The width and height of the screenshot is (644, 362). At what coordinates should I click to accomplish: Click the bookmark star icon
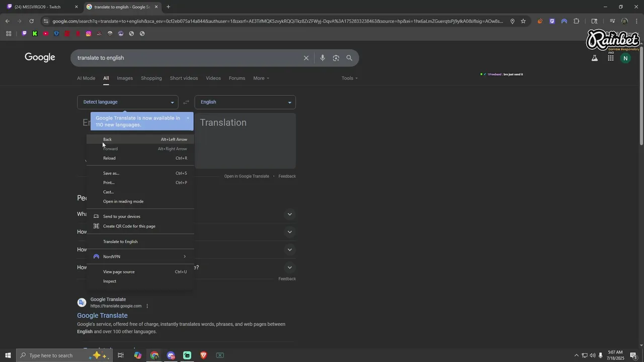click(x=523, y=21)
